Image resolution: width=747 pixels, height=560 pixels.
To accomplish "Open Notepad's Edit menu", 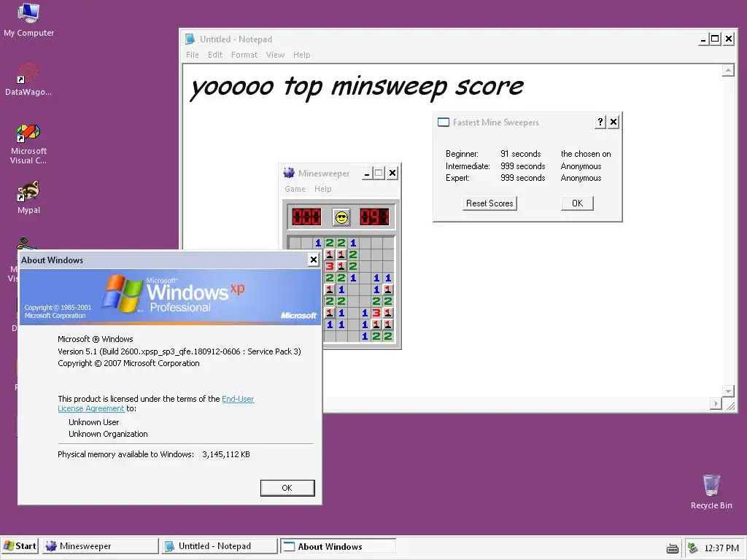I will tap(215, 55).
